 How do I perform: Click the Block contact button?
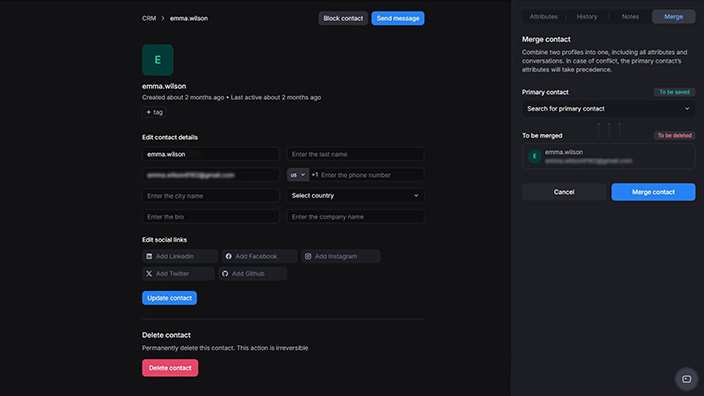coord(343,18)
